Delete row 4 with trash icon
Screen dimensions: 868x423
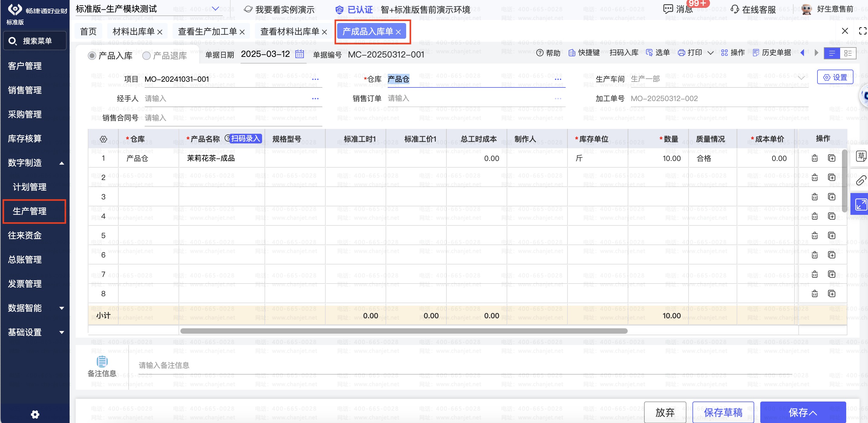(x=814, y=216)
